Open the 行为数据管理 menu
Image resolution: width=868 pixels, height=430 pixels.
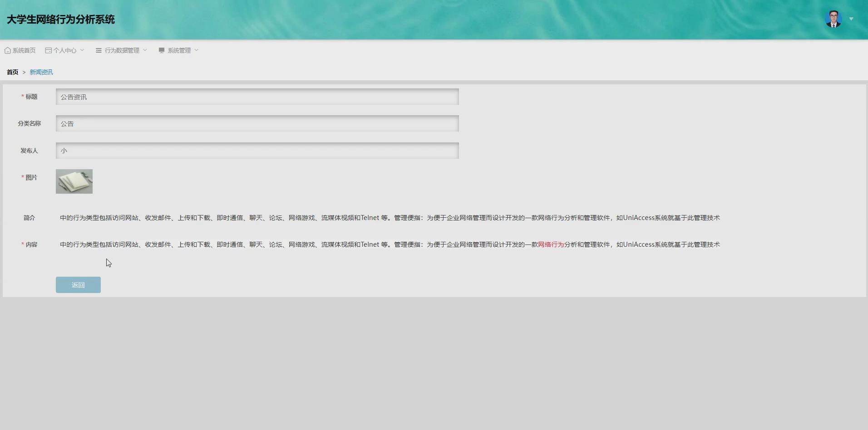[x=122, y=50]
